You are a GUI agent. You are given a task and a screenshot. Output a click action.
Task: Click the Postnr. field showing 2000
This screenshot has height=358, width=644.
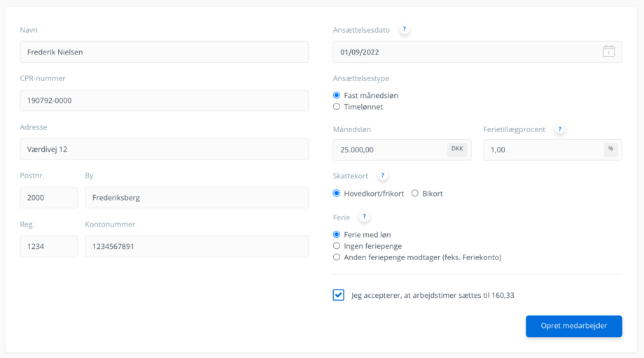pyautogui.click(x=48, y=198)
